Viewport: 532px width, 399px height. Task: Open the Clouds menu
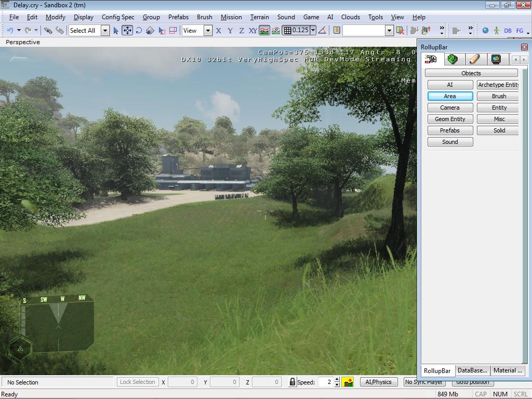coord(351,17)
